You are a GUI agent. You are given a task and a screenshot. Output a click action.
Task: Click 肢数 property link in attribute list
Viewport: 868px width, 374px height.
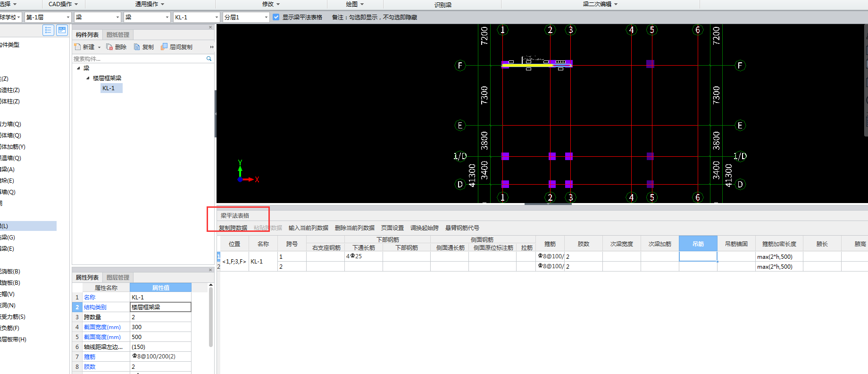pos(90,367)
